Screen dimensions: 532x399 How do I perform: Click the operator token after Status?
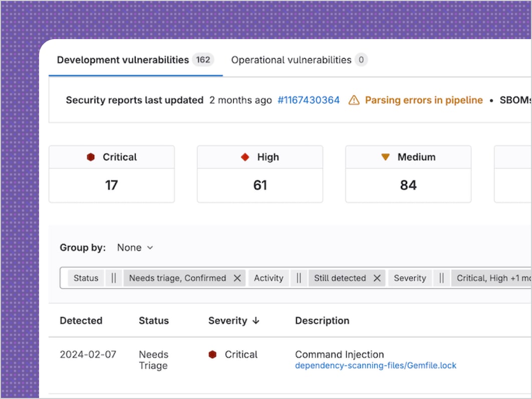[x=114, y=278]
